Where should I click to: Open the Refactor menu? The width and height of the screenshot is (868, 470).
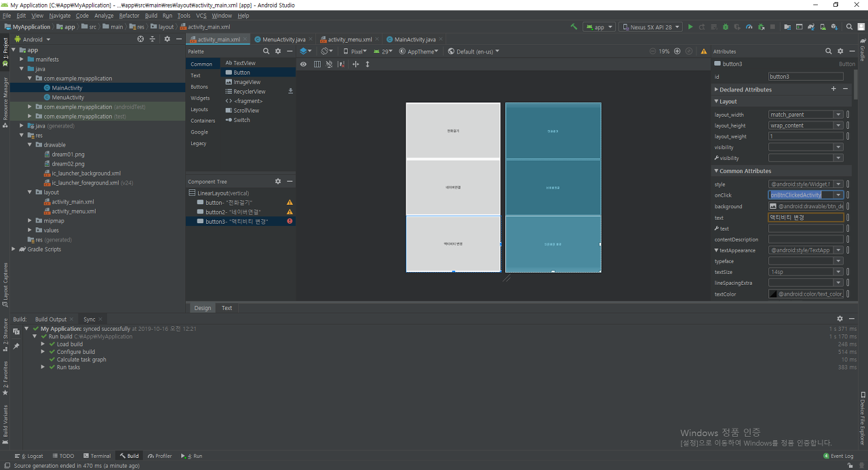coord(129,15)
